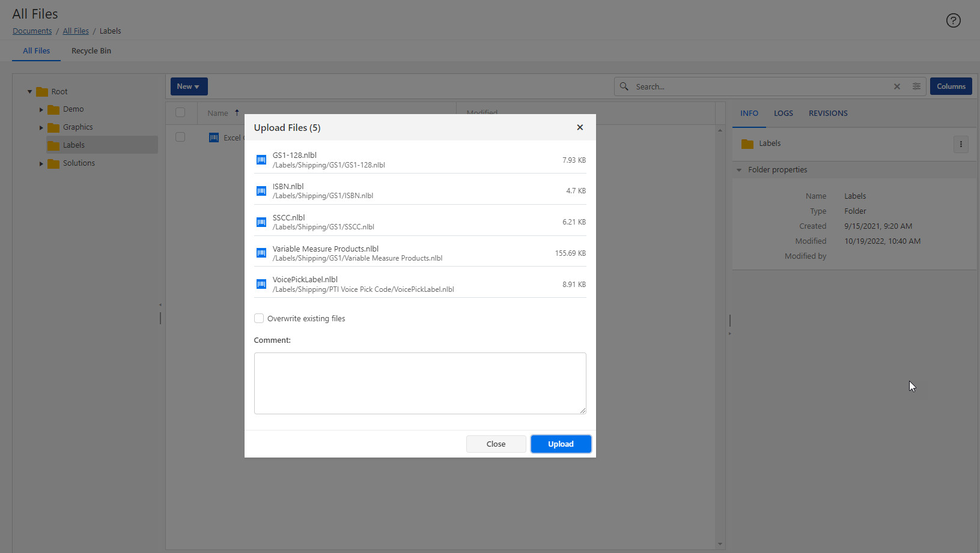
Task: Collapse the Root tree node
Action: (29, 92)
